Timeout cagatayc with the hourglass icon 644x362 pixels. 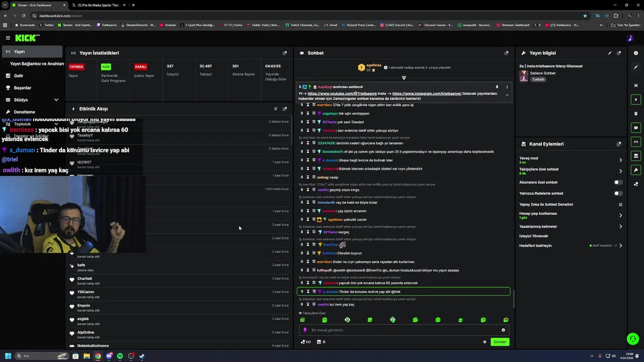coord(308,114)
